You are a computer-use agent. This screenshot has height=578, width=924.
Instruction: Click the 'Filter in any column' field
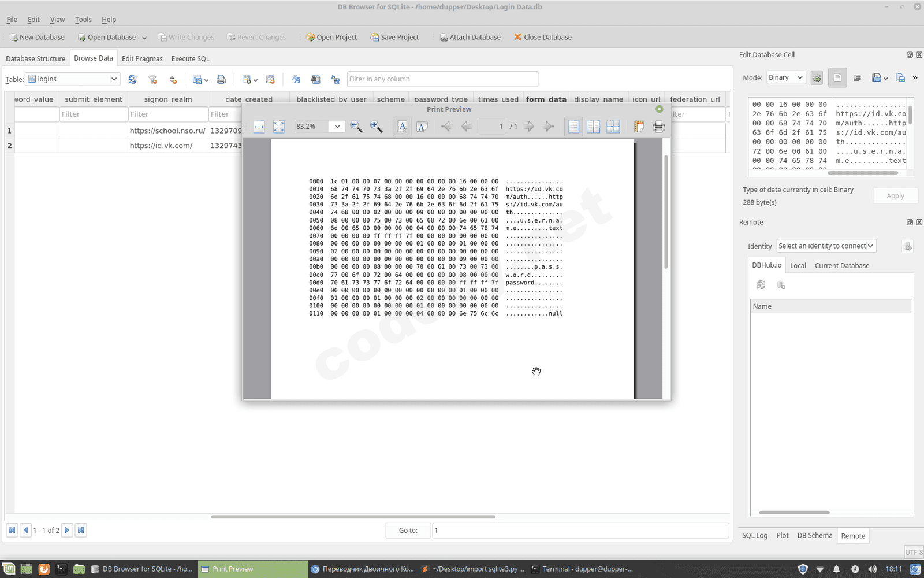pos(442,79)
